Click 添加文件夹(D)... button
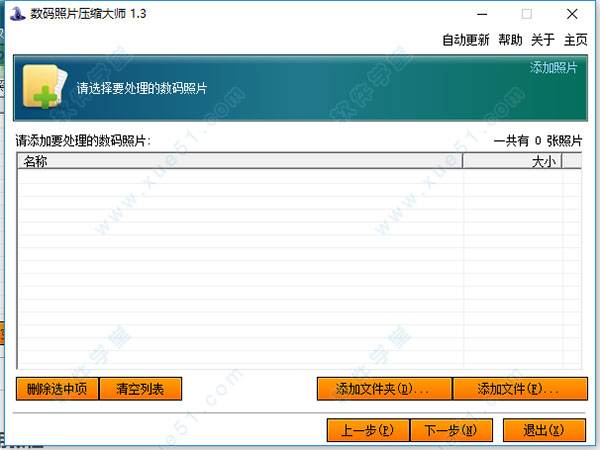Image resolution: width=600 pixels, height=450 pixels. pos(384,389)
